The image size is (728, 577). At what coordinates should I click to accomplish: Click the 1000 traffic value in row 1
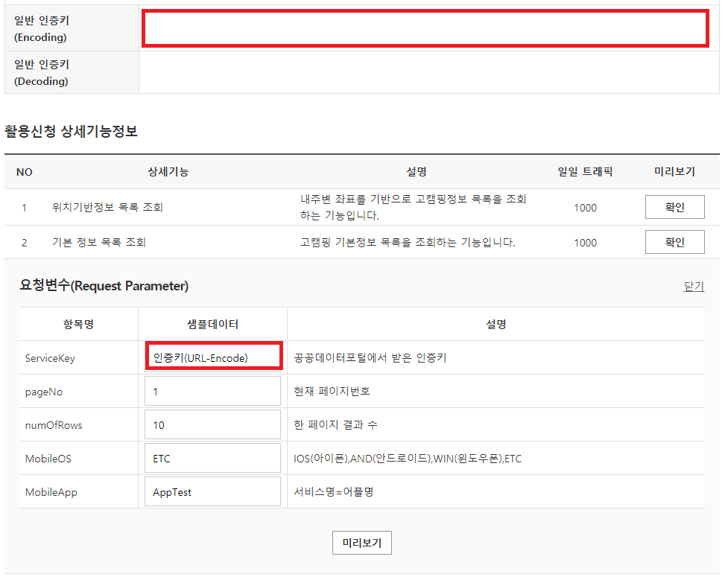(585, 208)
